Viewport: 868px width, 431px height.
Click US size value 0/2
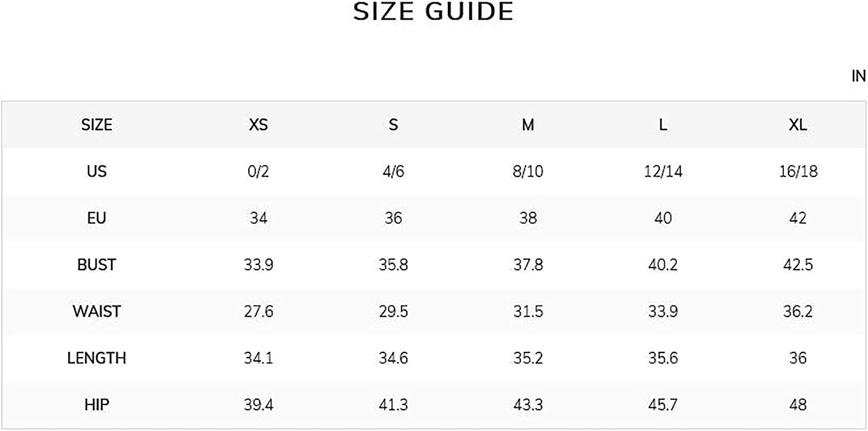click(258, 172)
